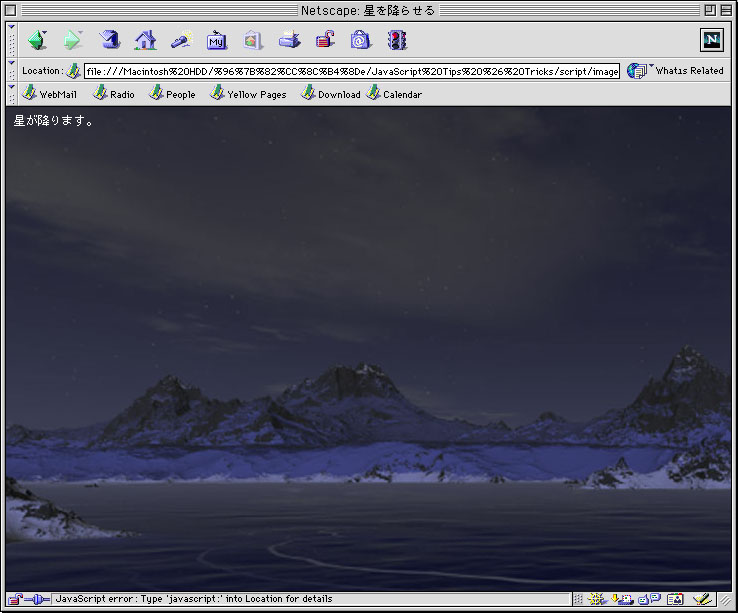This screenshot has height=613, width=738.
Task: Open the Download bookmark
Action: coord(331,93)
